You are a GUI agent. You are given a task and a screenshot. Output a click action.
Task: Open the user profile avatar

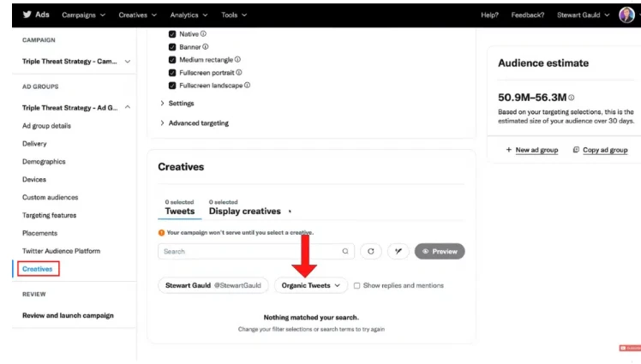[626, 15]
